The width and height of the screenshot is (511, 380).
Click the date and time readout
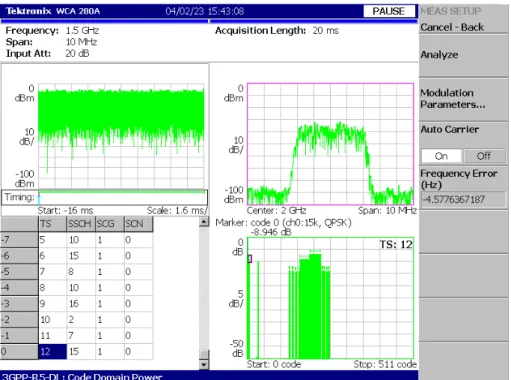205,11
